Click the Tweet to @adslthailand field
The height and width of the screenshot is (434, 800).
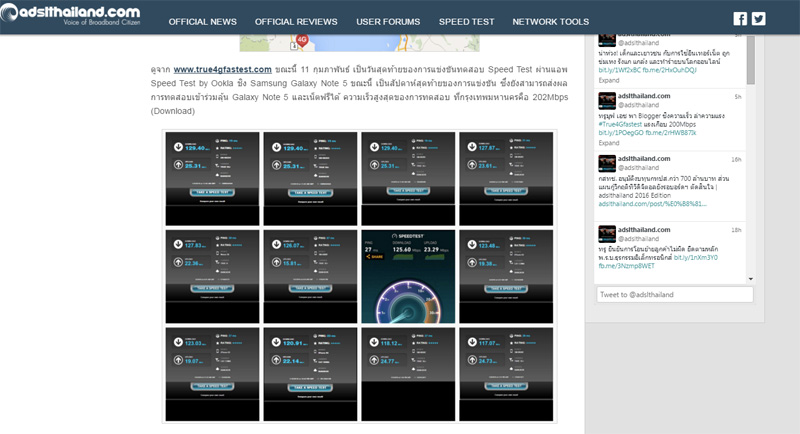(x=675, y=295)
